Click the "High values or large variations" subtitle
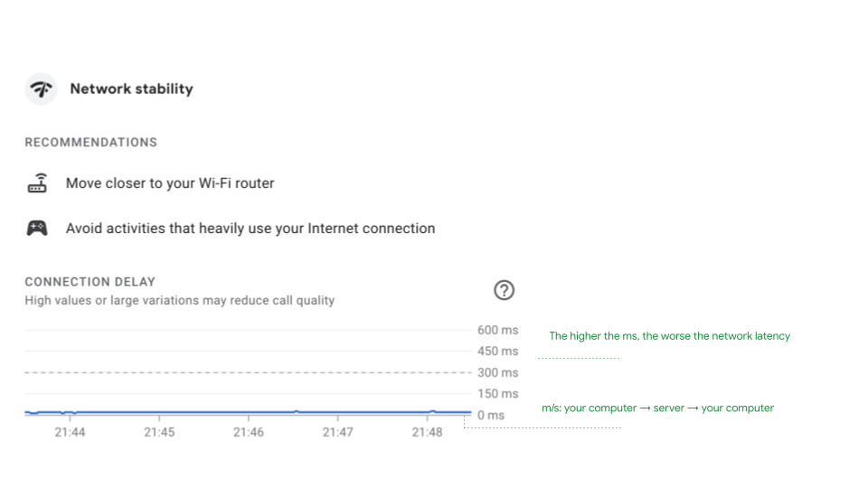 point(179,300)
